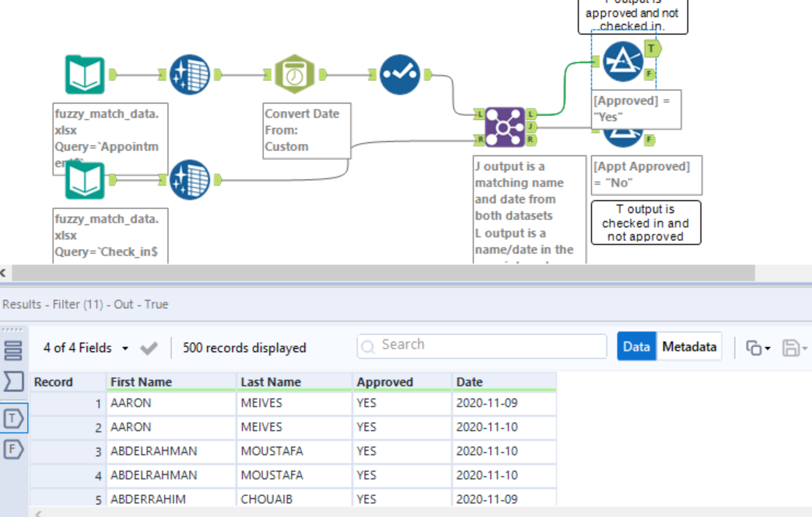
Task: Open the upper Data Cleansing tool
Action: tap(188, 73)
